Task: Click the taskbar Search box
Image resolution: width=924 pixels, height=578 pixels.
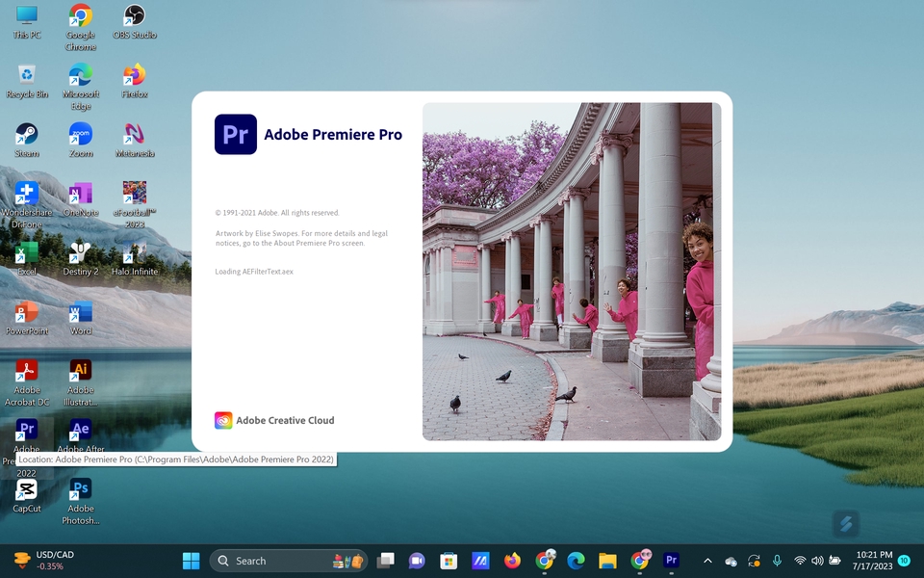Action: (x=289, y=561)
